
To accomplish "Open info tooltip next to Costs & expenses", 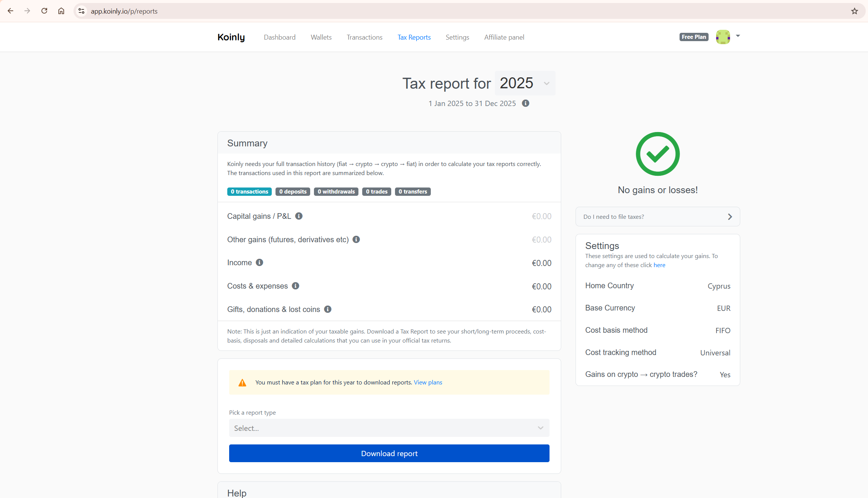I will point(295,286).
